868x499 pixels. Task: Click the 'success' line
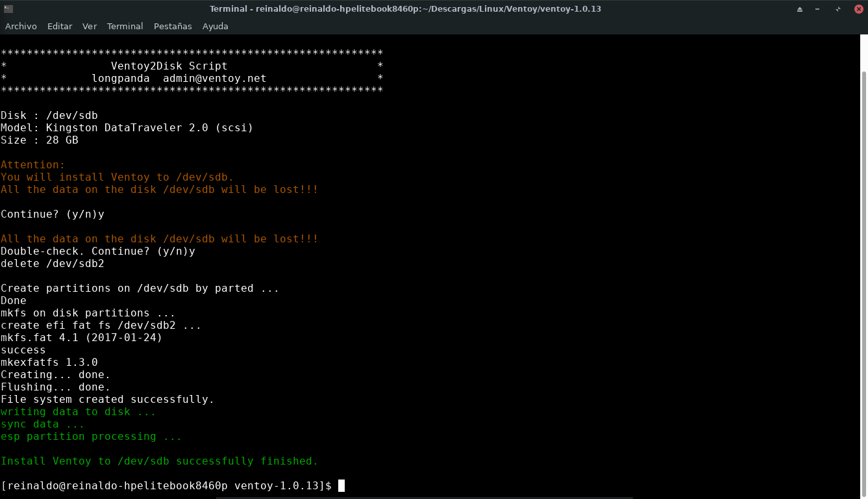23,350
